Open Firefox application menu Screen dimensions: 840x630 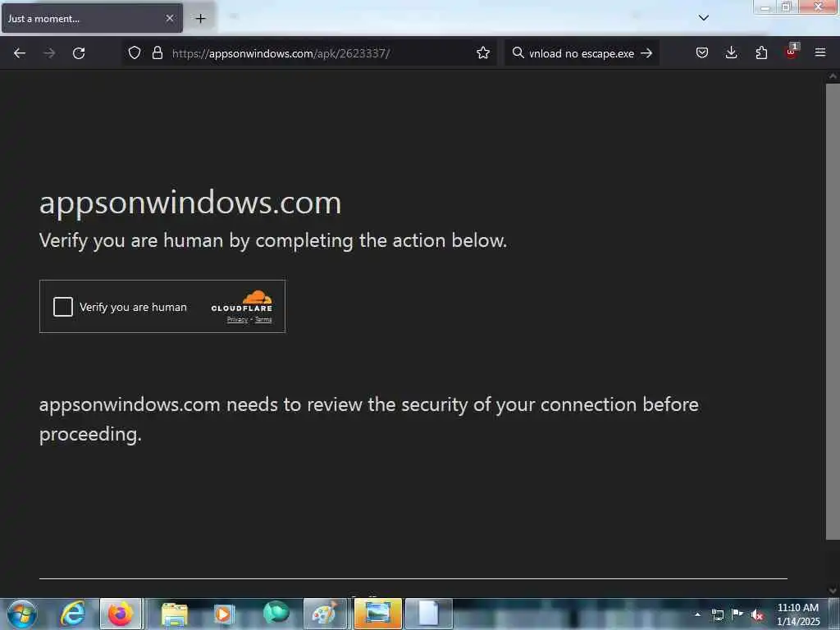(x=819, y=52)
